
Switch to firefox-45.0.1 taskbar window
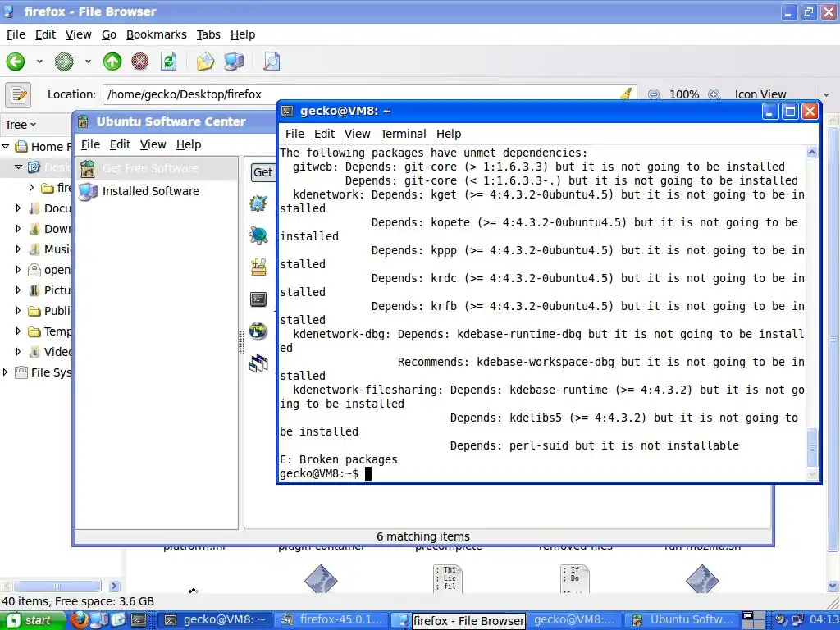pos(333,620)
